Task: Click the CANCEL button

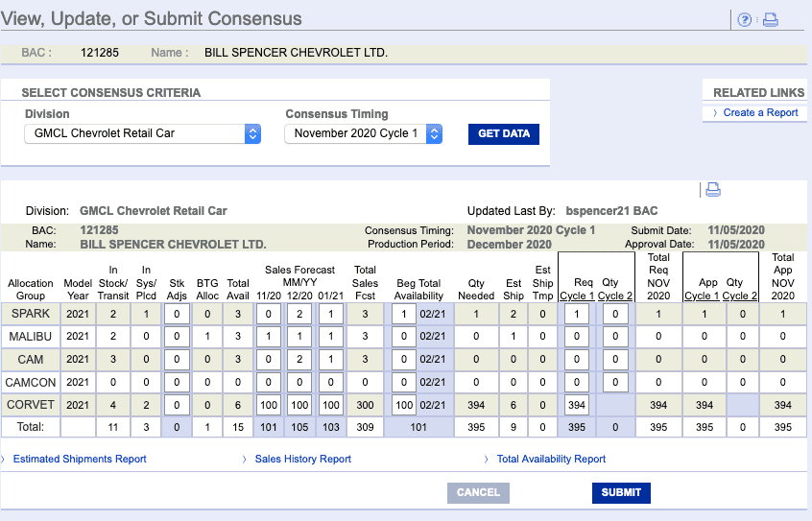Action: coord(478,492)
